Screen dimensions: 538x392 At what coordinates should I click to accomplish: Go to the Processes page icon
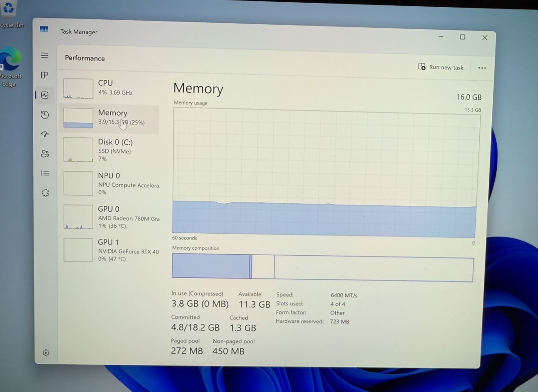pos(44,75)
